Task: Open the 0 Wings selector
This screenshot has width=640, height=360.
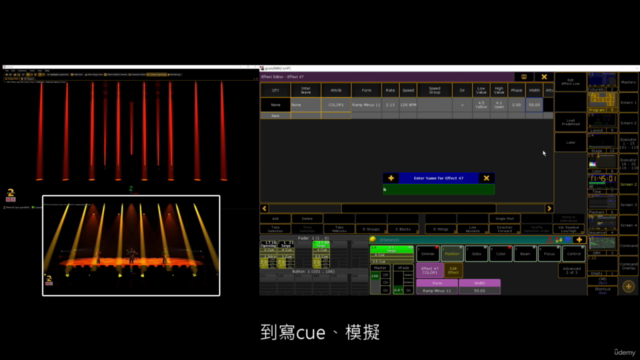Action: (x=440, y=229)
